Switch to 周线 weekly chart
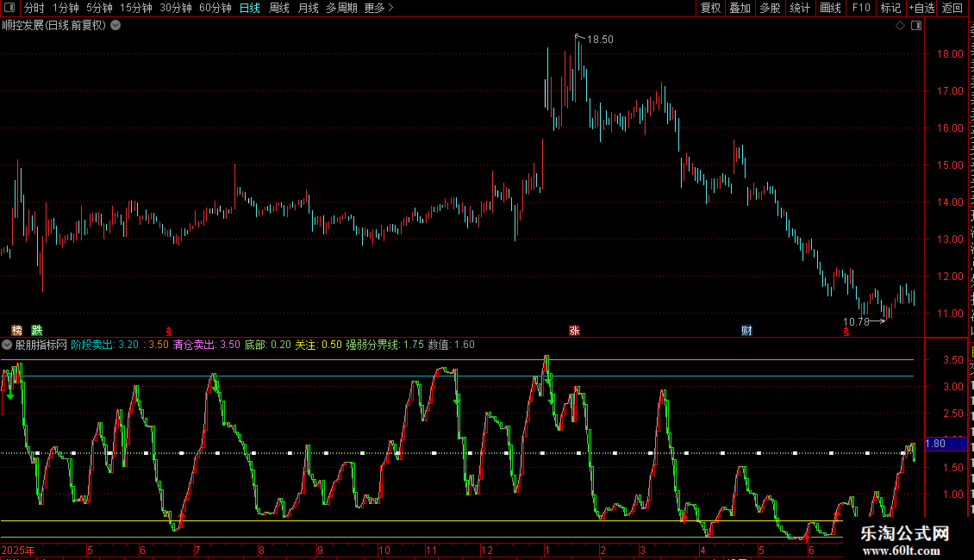974x560 pixels. coord(279,8)
